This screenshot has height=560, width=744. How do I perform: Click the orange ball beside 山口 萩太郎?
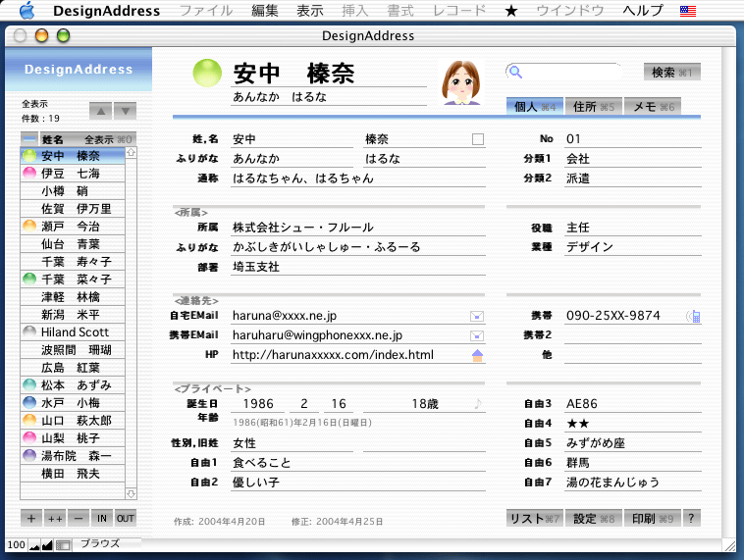pyautogui.click(x=29, y=420)
